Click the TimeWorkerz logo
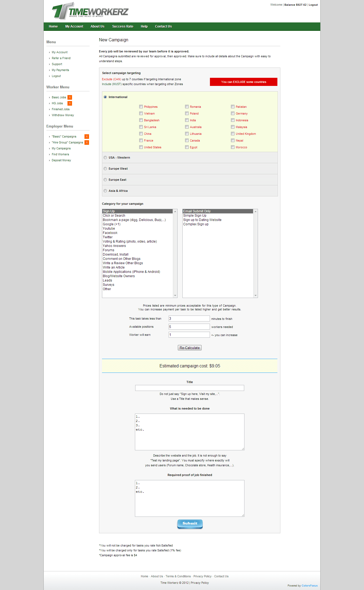 (90, 11)
